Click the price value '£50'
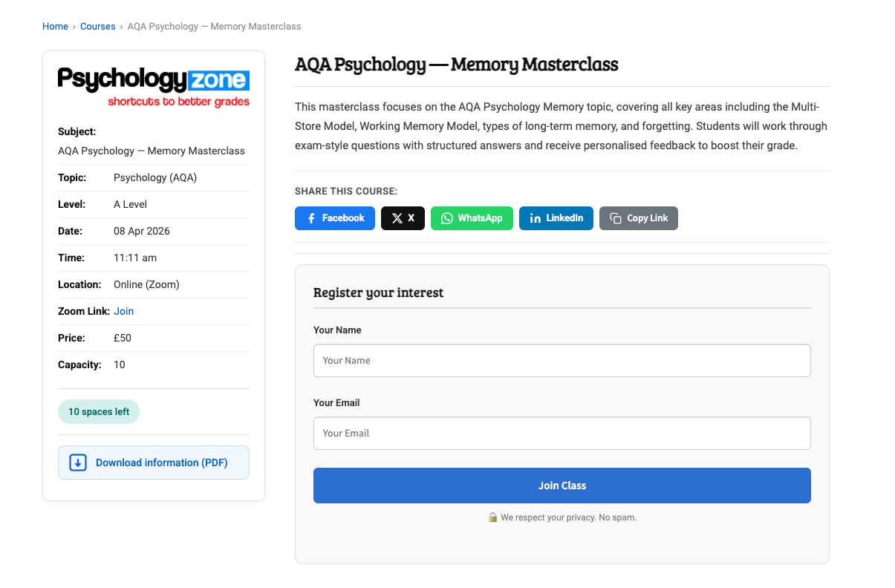This screenshot has height=588, width=895. coord(123,338)
